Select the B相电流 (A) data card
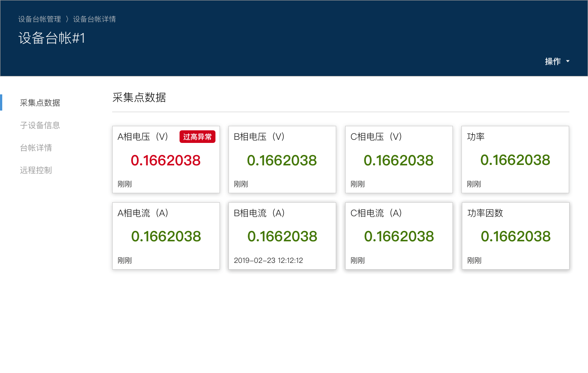The image size is (588, 373). click(x=282, y=236)
